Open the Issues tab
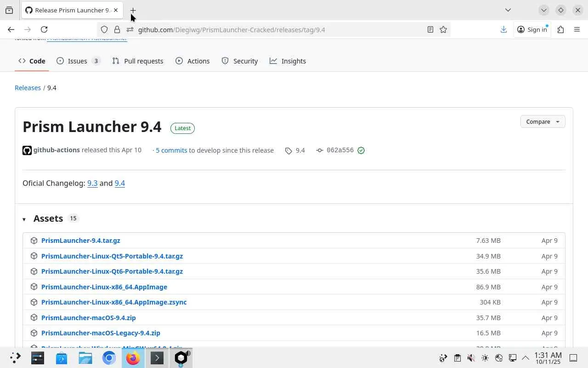 78,61
